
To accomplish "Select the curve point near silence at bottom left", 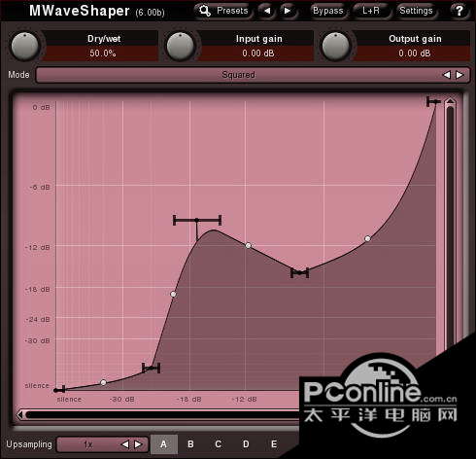I will click(103, 382).
